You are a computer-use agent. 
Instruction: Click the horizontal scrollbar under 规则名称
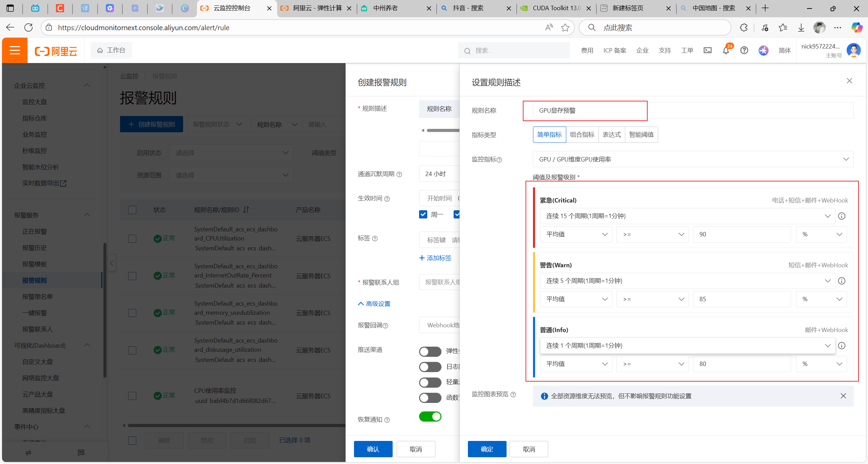coord(442,130)
